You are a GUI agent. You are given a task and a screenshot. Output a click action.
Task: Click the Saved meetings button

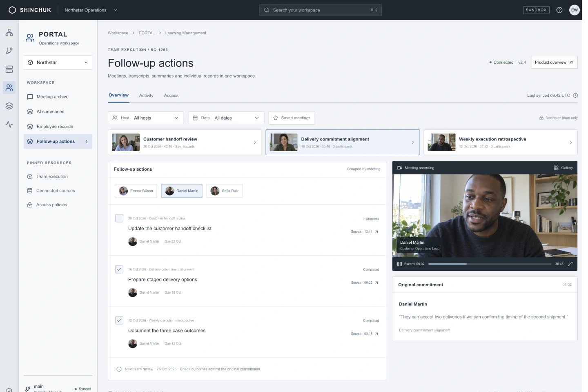tap(292, 118)
